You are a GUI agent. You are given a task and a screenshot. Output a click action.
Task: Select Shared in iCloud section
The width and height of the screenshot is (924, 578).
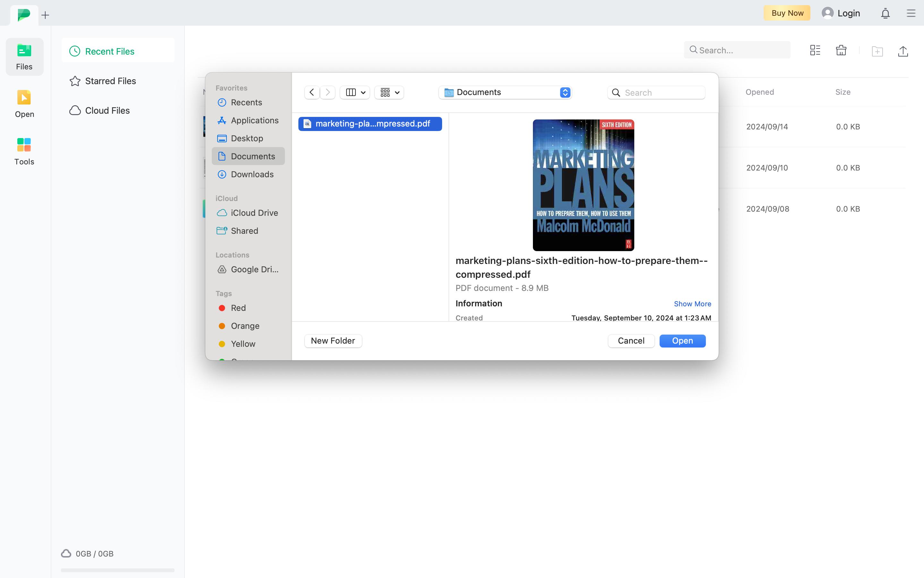pyautogui.click(x=248, y=231)
